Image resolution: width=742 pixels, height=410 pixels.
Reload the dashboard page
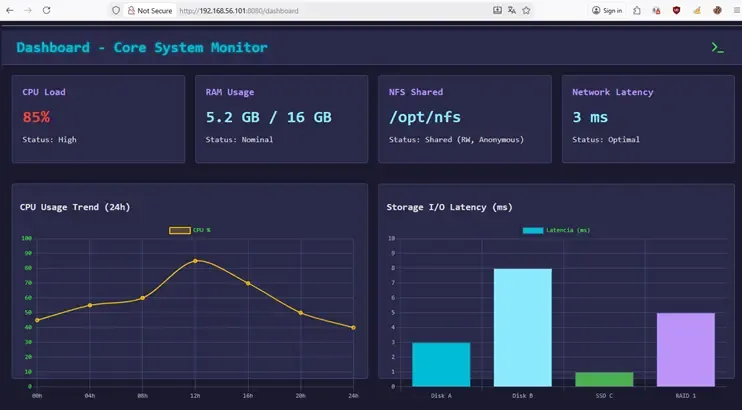point(46,10)
